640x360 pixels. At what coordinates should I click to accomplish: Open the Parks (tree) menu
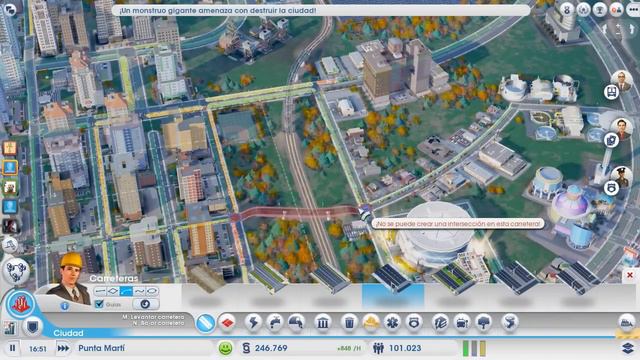pos(483,322)
